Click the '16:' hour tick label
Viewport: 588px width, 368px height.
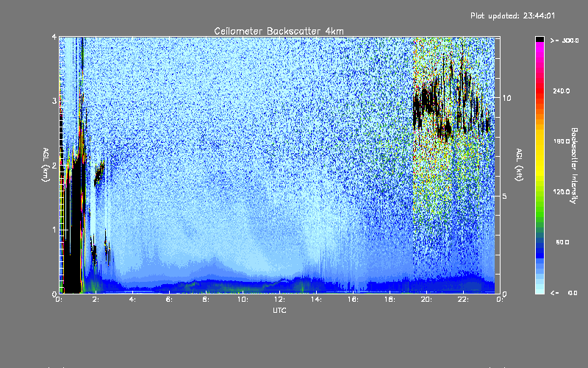coord(353,300)
